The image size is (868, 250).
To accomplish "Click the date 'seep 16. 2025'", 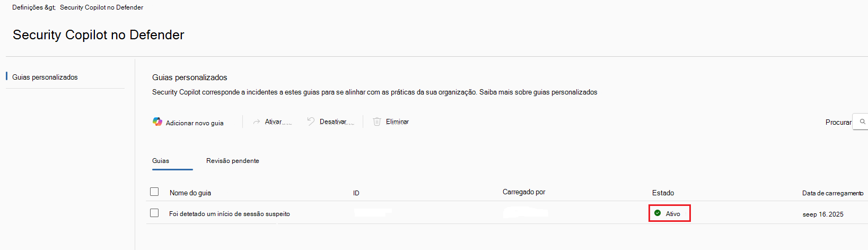I will pyautogui.click(x=823, y=214).
